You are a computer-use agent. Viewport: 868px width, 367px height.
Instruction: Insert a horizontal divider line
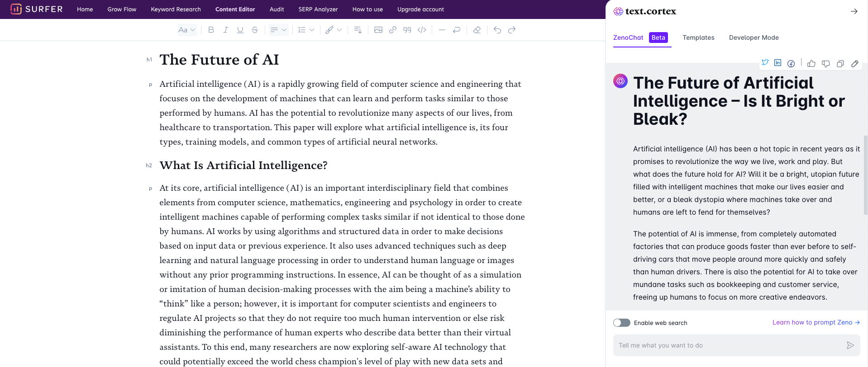442,30
